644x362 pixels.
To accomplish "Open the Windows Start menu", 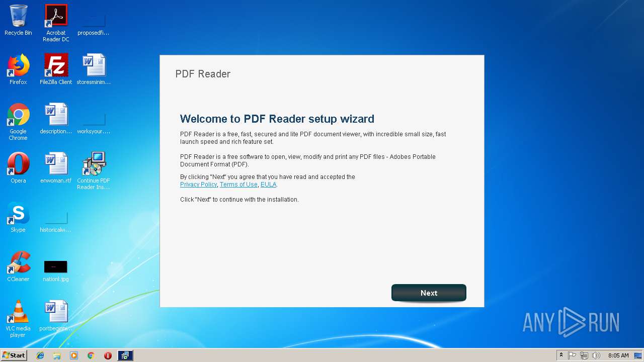I will click(14, 355).
